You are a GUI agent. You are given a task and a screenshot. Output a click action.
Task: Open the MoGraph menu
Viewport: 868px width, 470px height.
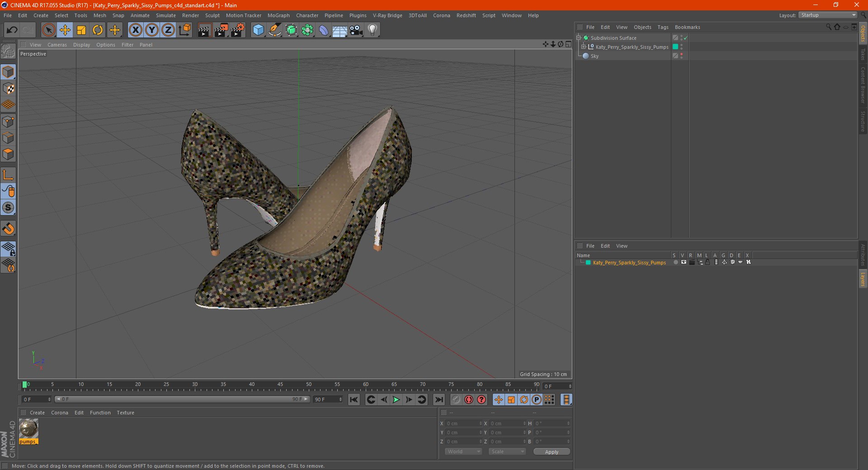coord(278,15)
